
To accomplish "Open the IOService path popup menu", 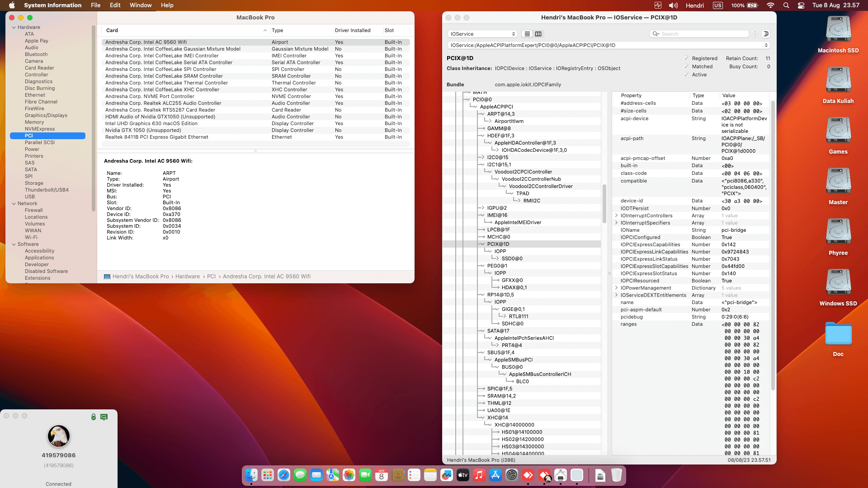I will pyautogui.click(x=609, y=45).
